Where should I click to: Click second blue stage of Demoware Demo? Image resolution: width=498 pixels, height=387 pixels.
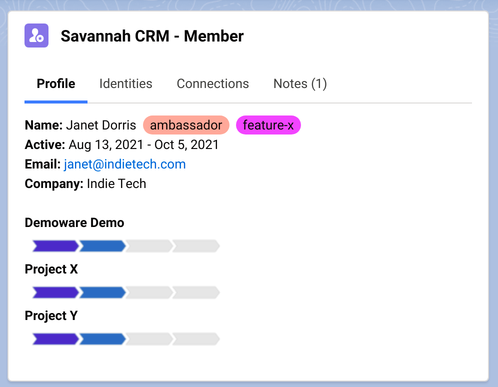click(x=102, y=246)
